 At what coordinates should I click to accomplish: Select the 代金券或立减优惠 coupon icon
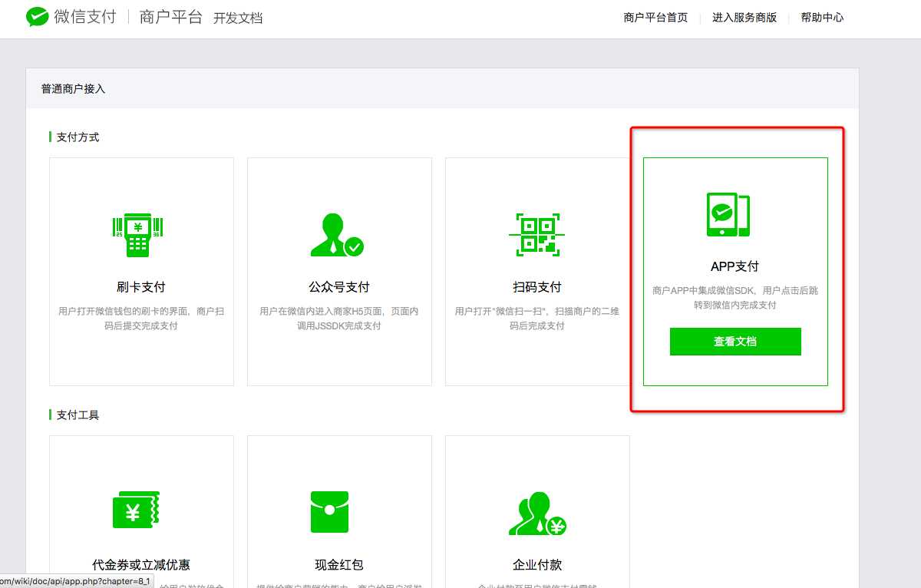[136, 509]
